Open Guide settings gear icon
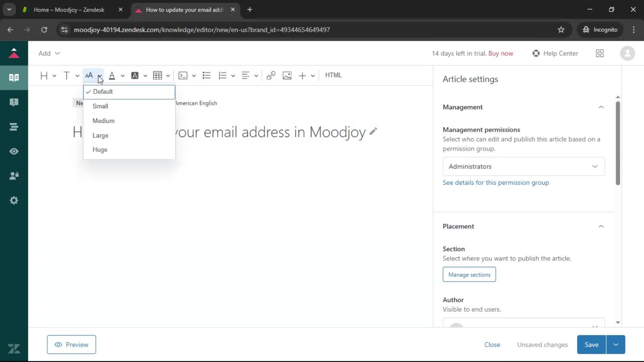This screenshot has width=644, height=362. tap(14, 200)
